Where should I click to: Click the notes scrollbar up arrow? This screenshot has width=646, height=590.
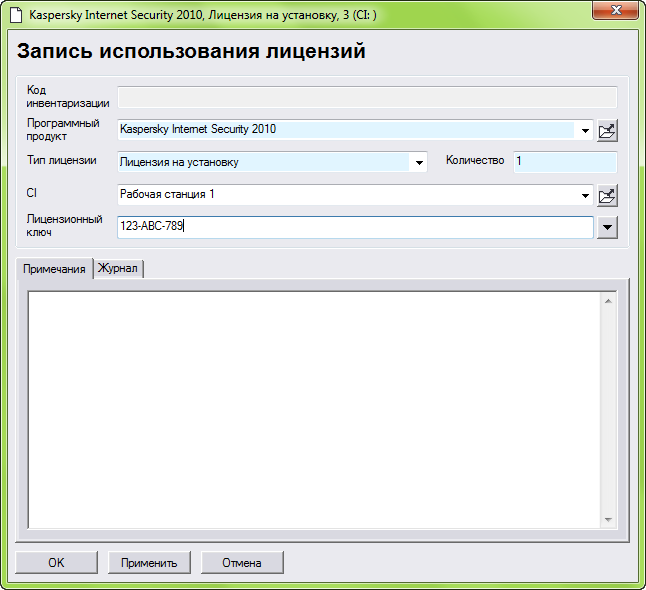pyautogui.click(x=608, y=302)
